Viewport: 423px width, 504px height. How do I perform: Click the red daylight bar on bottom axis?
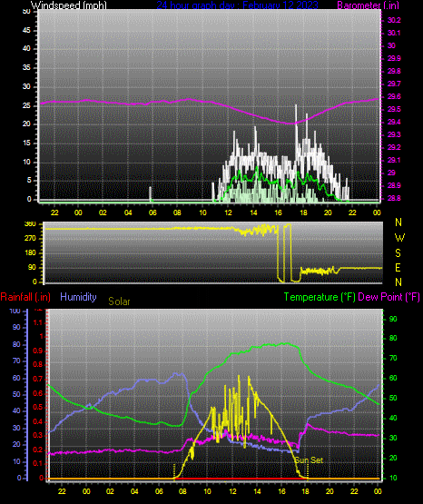pyautogui.click(x=241, y=479)
